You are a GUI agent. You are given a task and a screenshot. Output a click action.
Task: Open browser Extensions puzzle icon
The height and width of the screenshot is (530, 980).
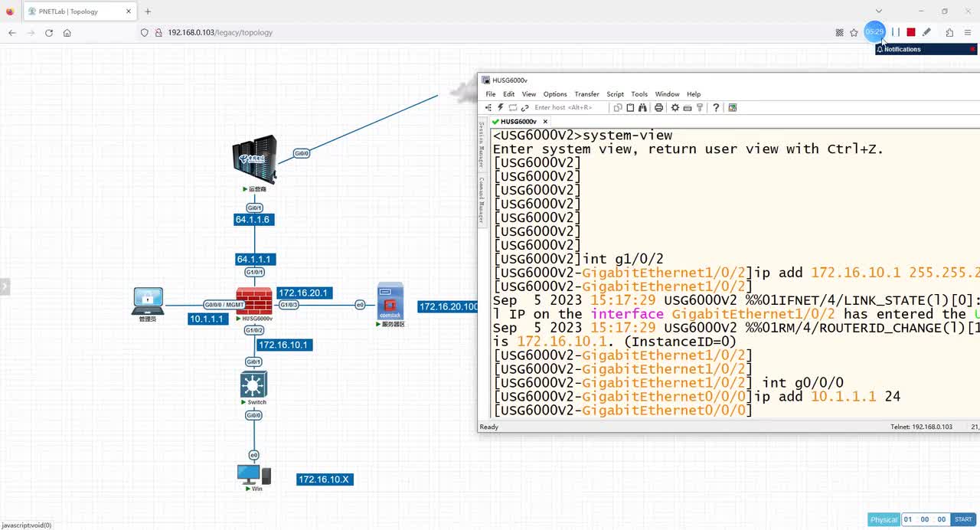click(949, 32)
